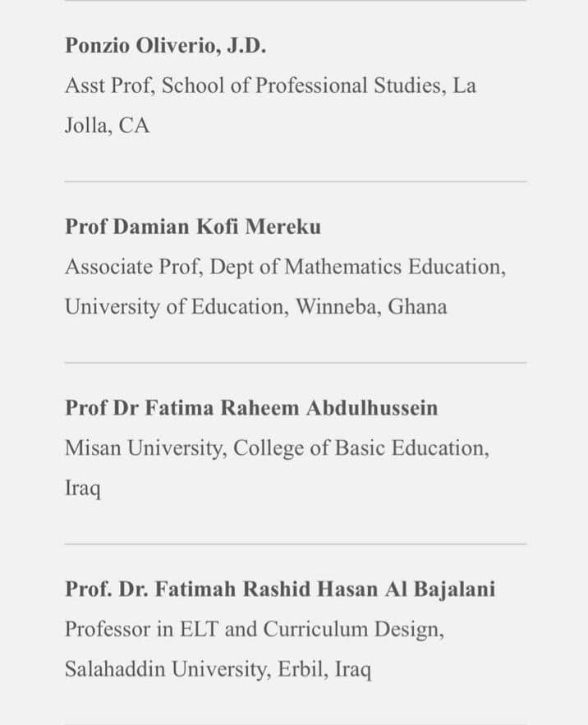Click the Jolla, CA text line
The height and width of the screenshot is (725, 588).
click(108, 126)
